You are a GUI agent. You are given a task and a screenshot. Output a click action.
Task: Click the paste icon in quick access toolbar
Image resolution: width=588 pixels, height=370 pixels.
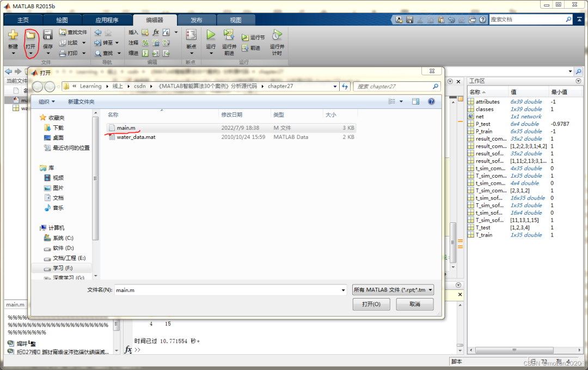441,20
